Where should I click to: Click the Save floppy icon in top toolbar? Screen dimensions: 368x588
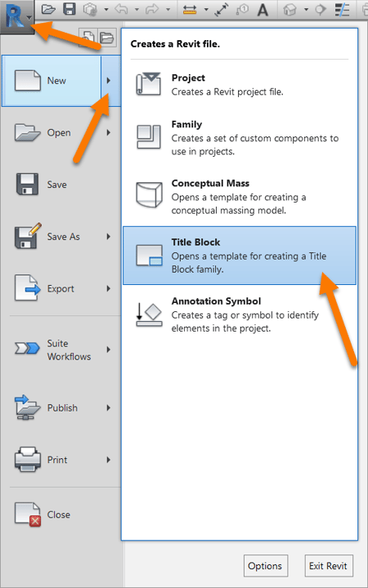click(x=70, y=9)
